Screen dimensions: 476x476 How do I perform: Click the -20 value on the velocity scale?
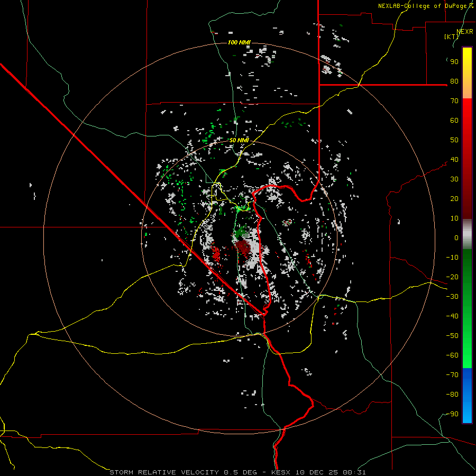coord(452,277)
